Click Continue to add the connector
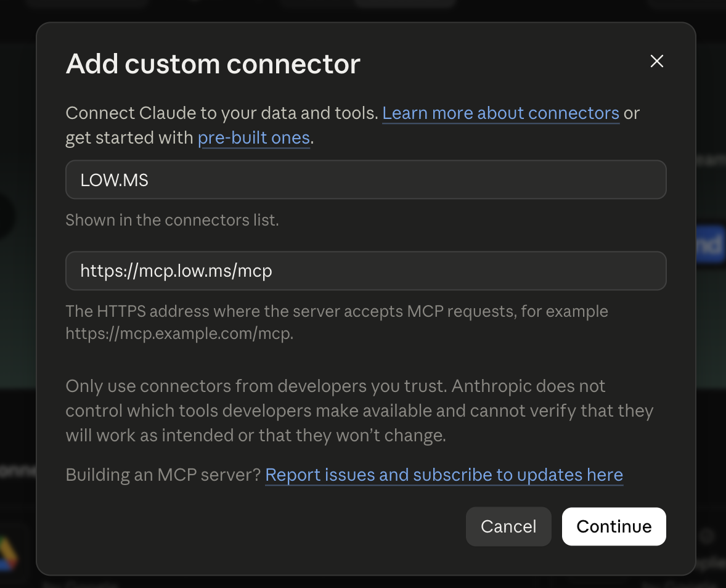 click(614, 526)
